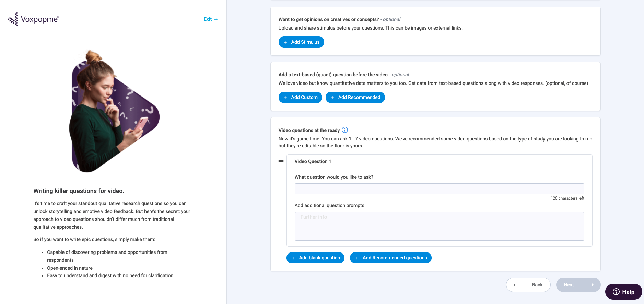This screenshot has width=644, height=304.
Task: Click the plus icon on Add Stimulus
Action: tap(285, 42)
